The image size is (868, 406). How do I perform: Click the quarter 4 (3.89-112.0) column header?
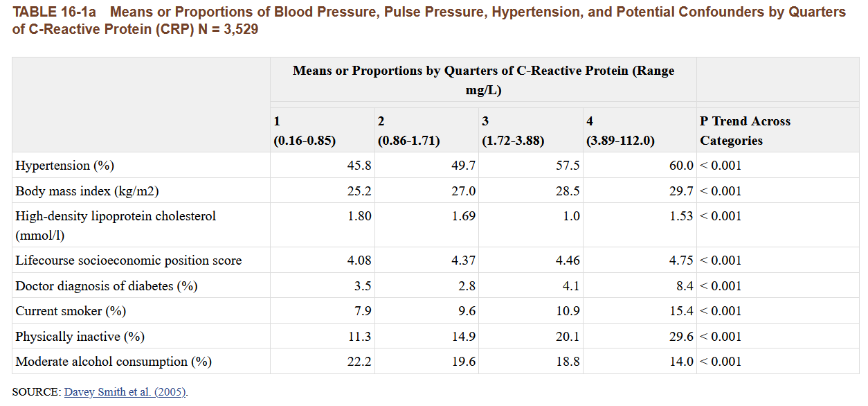(x=620, y=131)
